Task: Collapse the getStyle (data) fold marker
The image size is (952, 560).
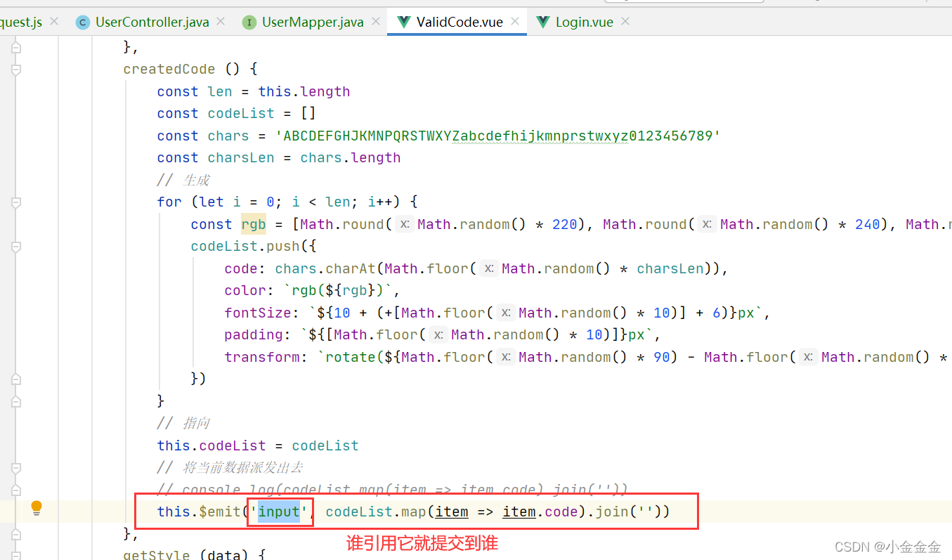Action: click(x=16, y=555)
